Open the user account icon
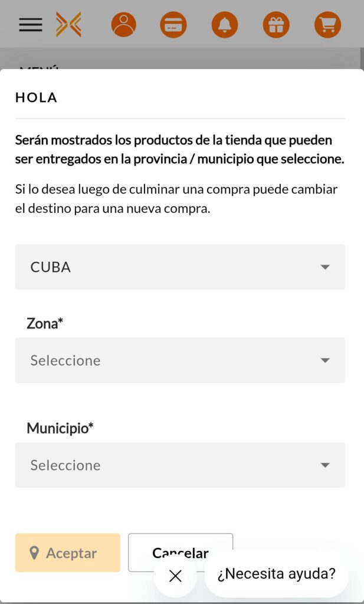Viewport: 364px width, 604px height. click(x=123, y=24)
